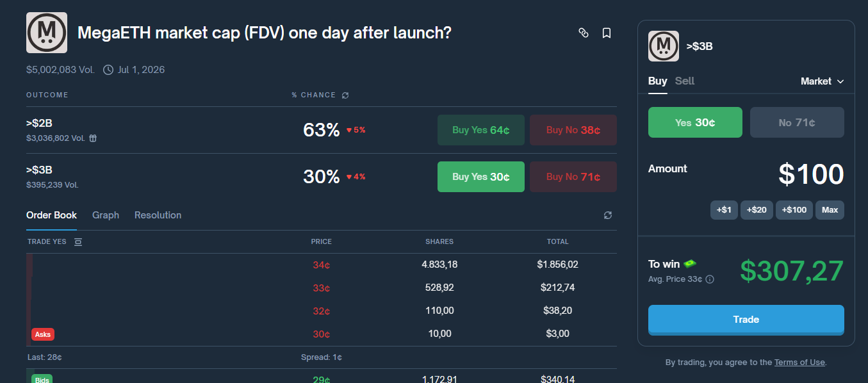The height and width of the screenshot is (383, 868).
Task: Click the $100 amount field
Action: coord(811,174)
